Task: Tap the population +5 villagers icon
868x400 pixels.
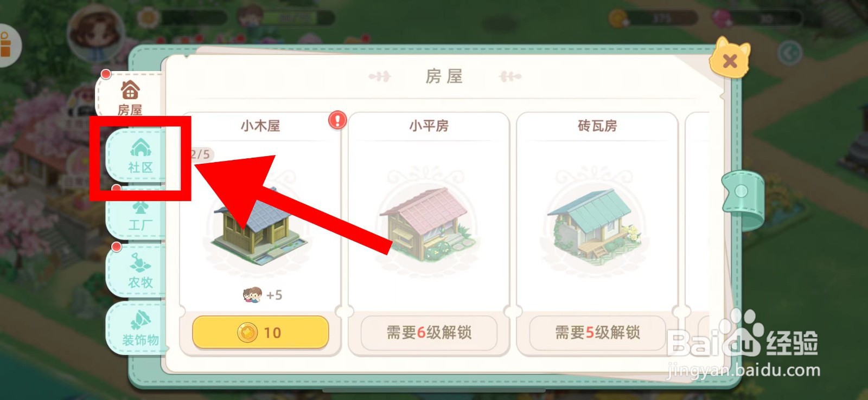Action: point(252,295)
